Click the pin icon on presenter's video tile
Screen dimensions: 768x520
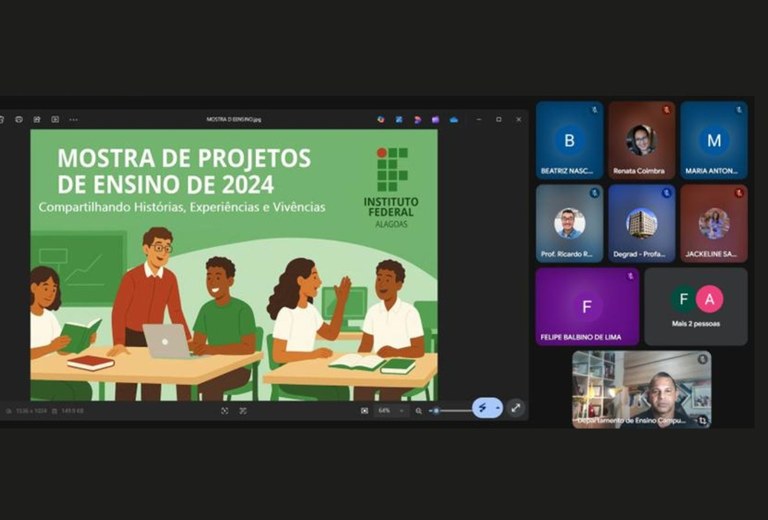[702, 359]
